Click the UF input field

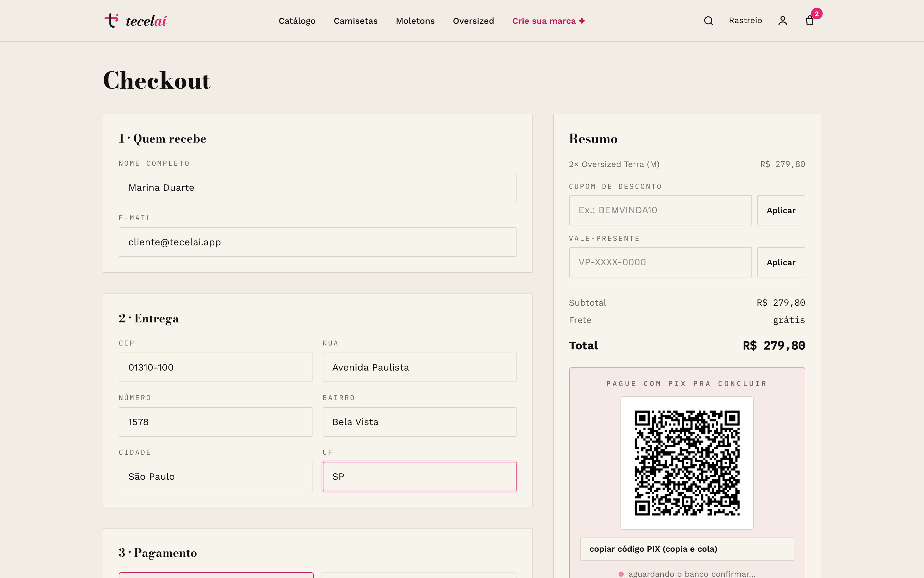tap(419, 477)
